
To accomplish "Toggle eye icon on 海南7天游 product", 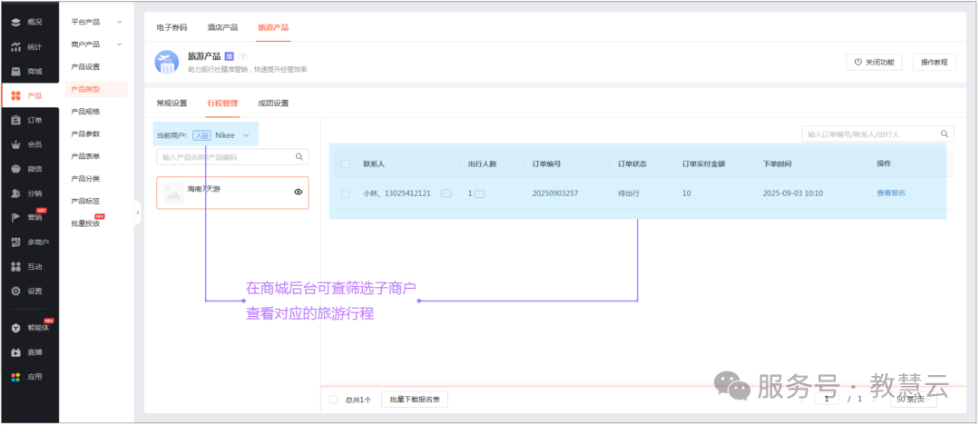I will pyautogui.click(x=298, y=193).
